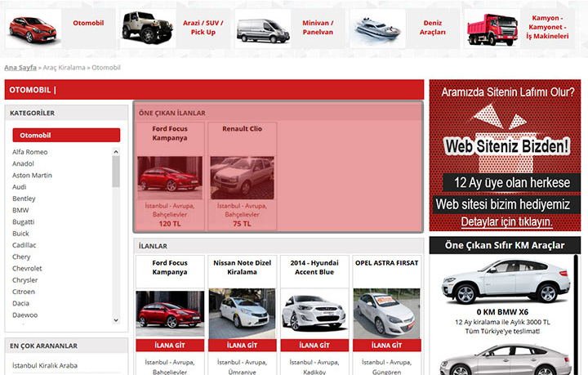This screenshot has height=375, width=588.
Task: Choose Cadillac from brand list
Action: (x=24, y=245)
